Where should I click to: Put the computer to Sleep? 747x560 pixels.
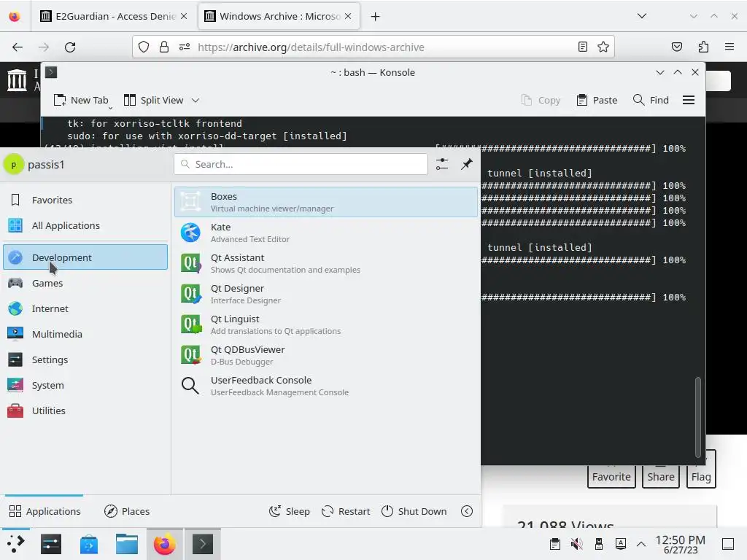click(x=289, y=511)
